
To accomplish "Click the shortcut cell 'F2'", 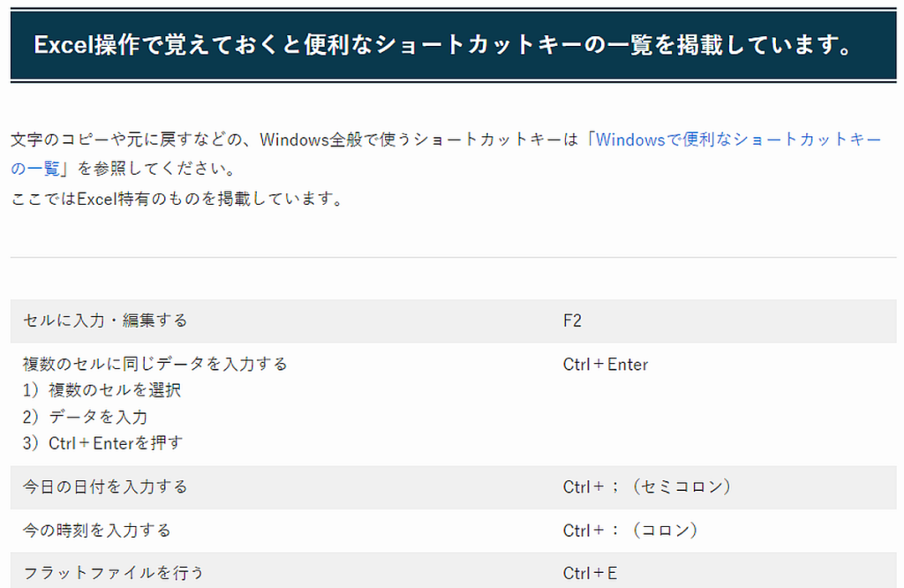I will (572, 320).
